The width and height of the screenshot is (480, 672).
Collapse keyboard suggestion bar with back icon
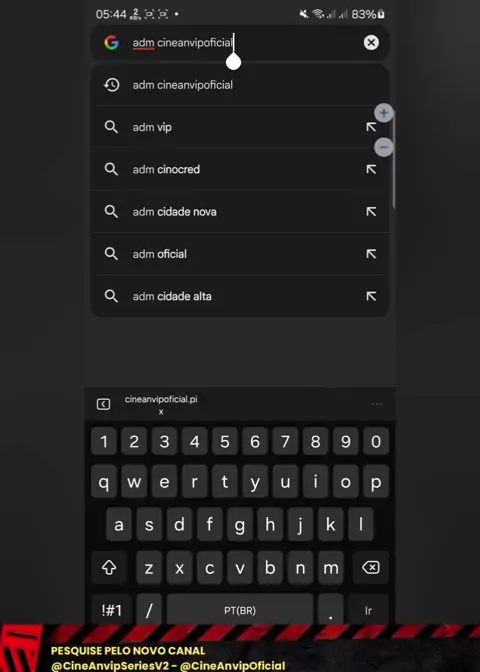pos(103,404)
